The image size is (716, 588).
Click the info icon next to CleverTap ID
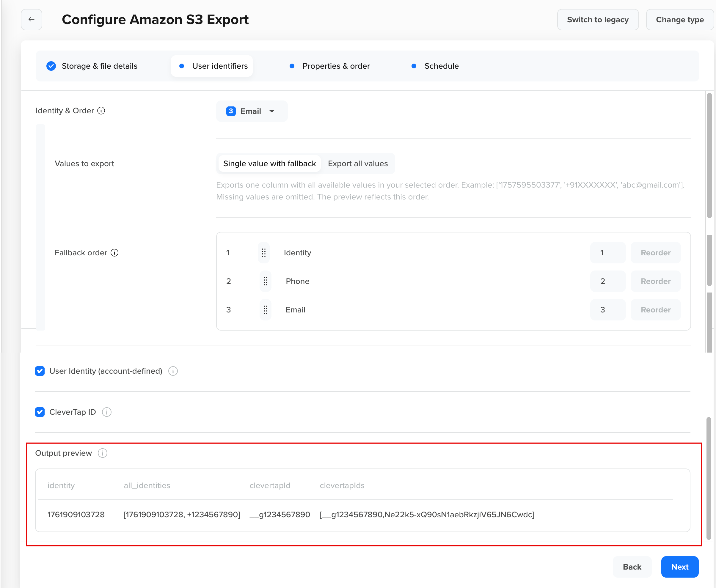click(107, 412)
